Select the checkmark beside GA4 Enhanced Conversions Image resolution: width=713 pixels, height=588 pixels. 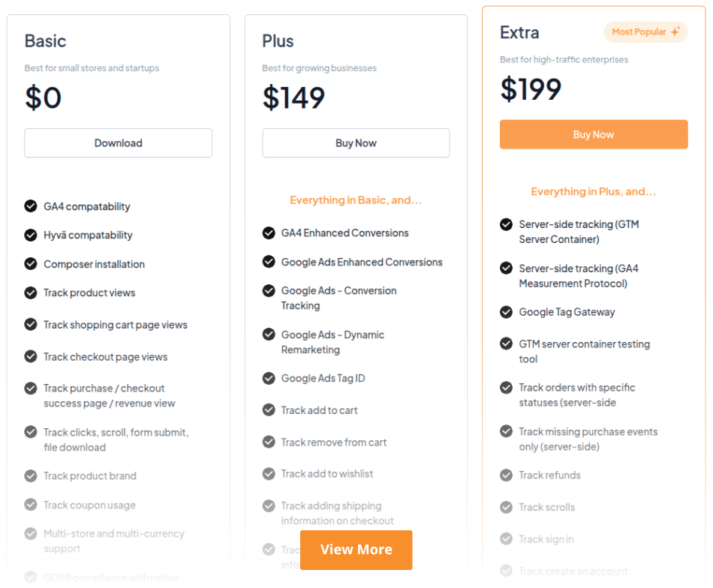pyautogui.click(x=269, y=233)
